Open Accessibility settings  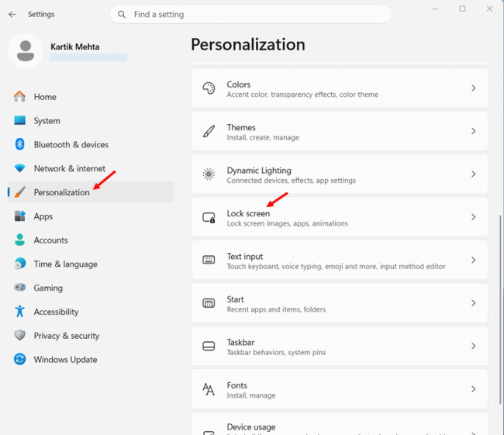pos(91,312)
